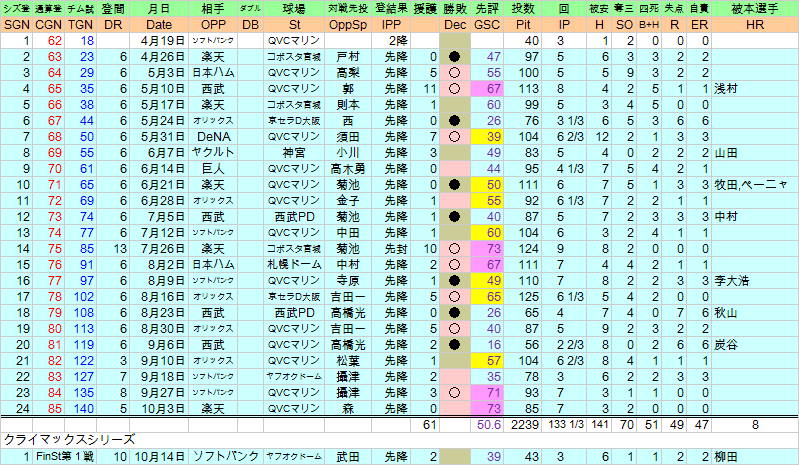This screenshot has width=799, height=465.
Task: Select the 4月26日 date cell
Action: click(158, 57)
